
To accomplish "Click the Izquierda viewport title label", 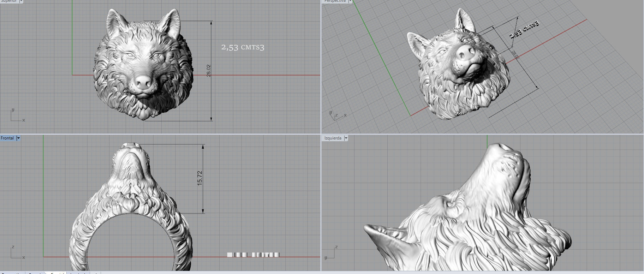I will [333, 138].
